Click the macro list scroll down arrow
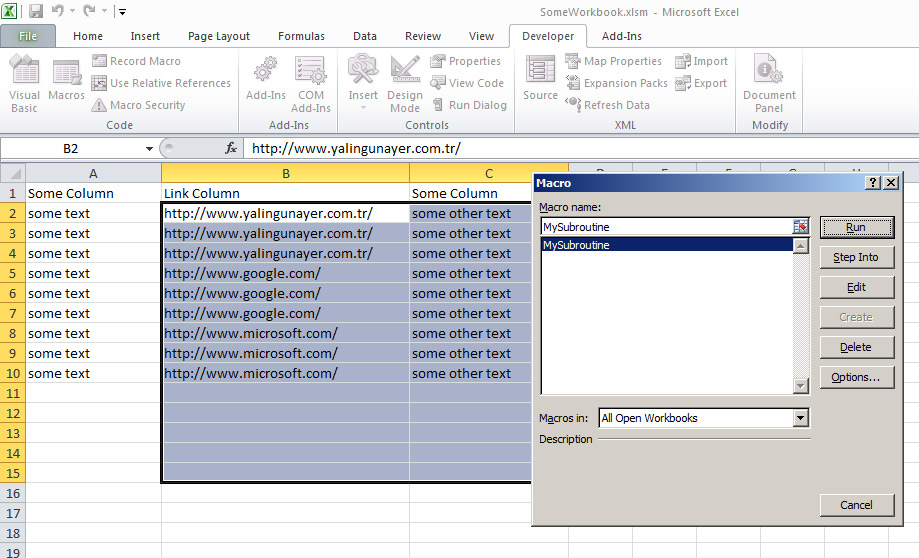The width and height of the screenshot is (919, 558). [x=801, y=386]
